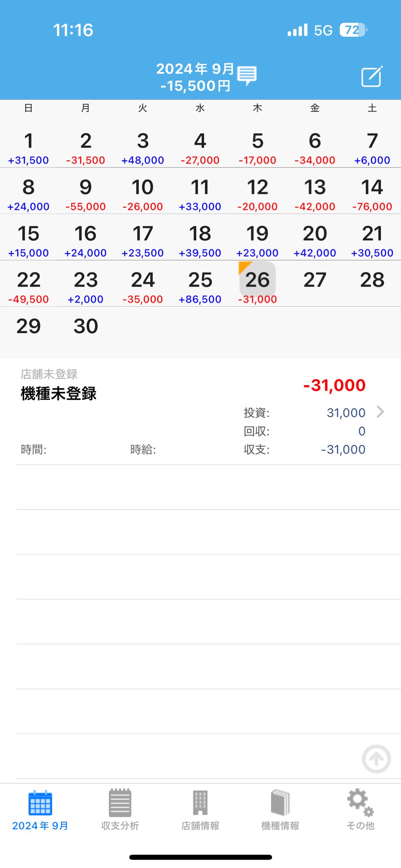This screenshot has width=401, height=868.
Task: Tap the 回収 value 0
Action: pos(362,431)
